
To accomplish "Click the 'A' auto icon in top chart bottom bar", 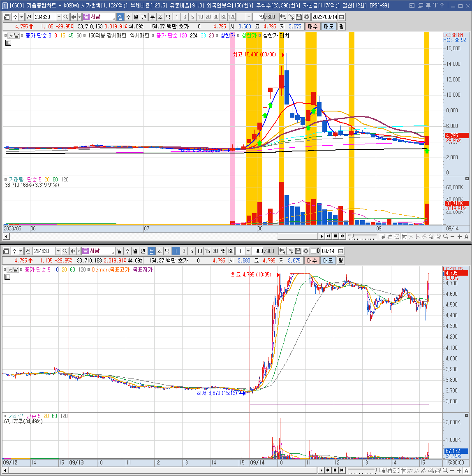I will (467, 237).
